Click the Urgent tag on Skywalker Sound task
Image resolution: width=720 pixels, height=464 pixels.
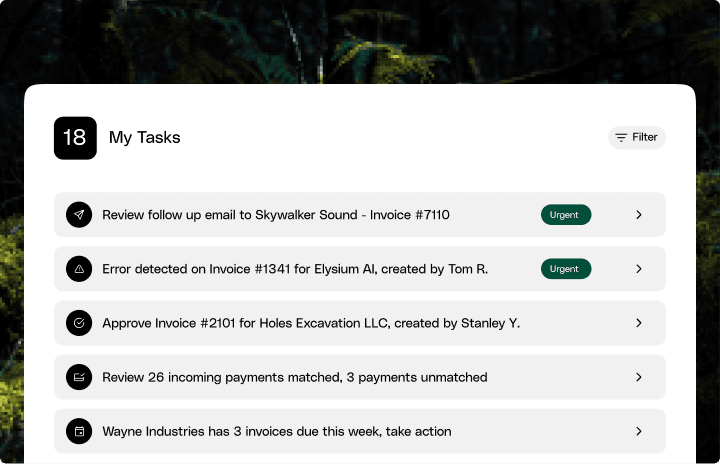565,215
